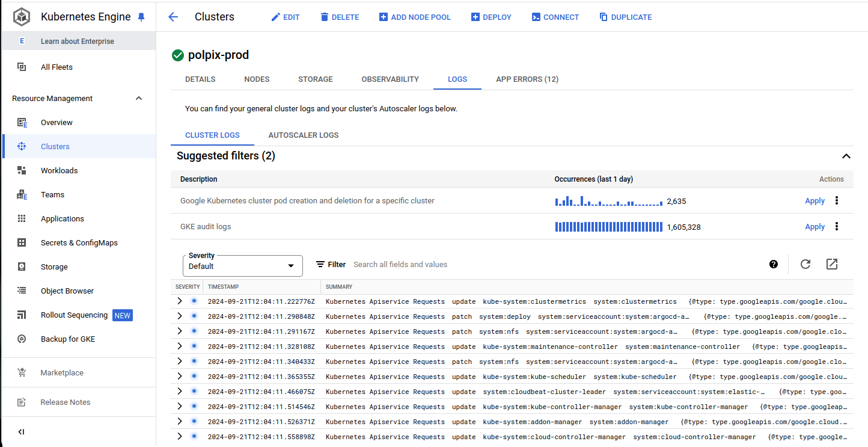This screenshot has width=868, height=447.
Task: Expand the log entry at 12:04:11.558898Z
Action: click(179, 436)
